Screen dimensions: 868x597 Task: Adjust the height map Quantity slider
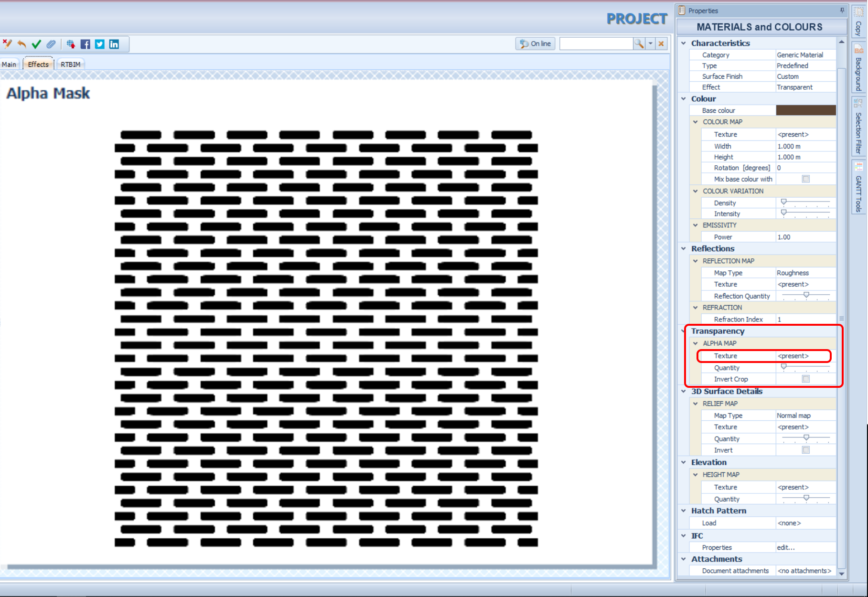tap(806, 498)
